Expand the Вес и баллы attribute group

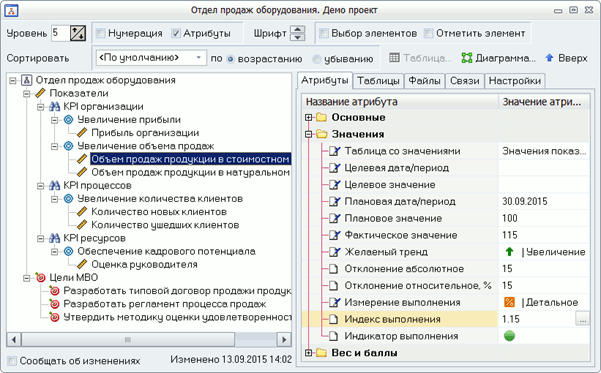[x=309, y=353]
